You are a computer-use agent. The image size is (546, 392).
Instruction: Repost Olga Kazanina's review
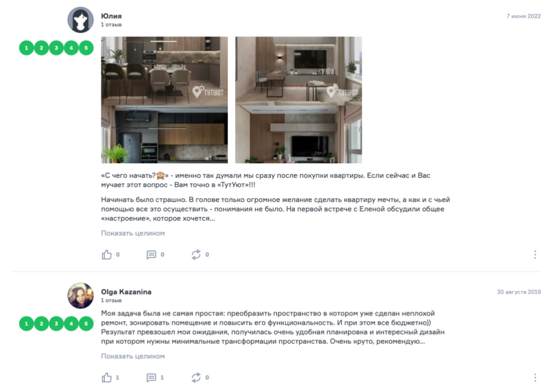pos(196,378)
